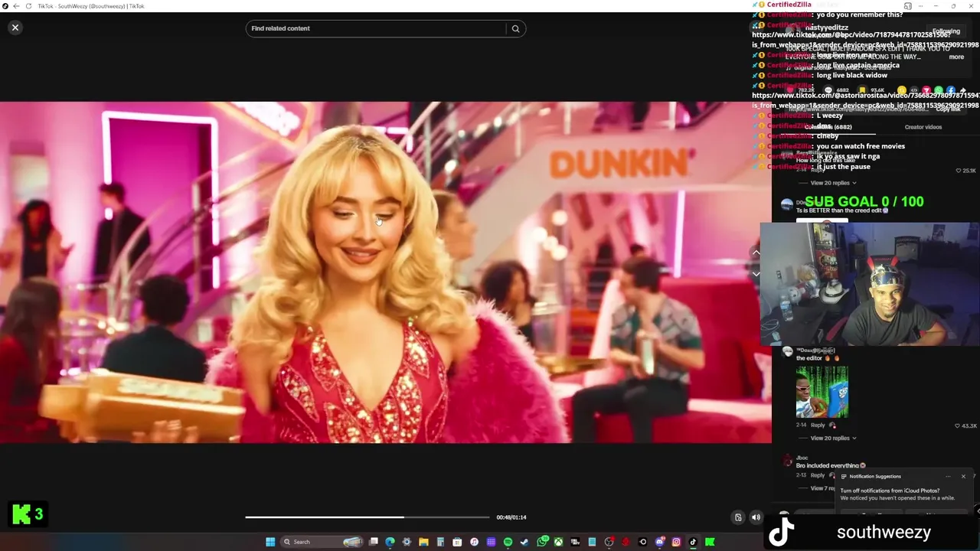The height and width of the screenshot is (551, 980).
Task: Click the bookmark favorites icon showing 93.6K
Action: pyautogui.click(x=862, y=90)
